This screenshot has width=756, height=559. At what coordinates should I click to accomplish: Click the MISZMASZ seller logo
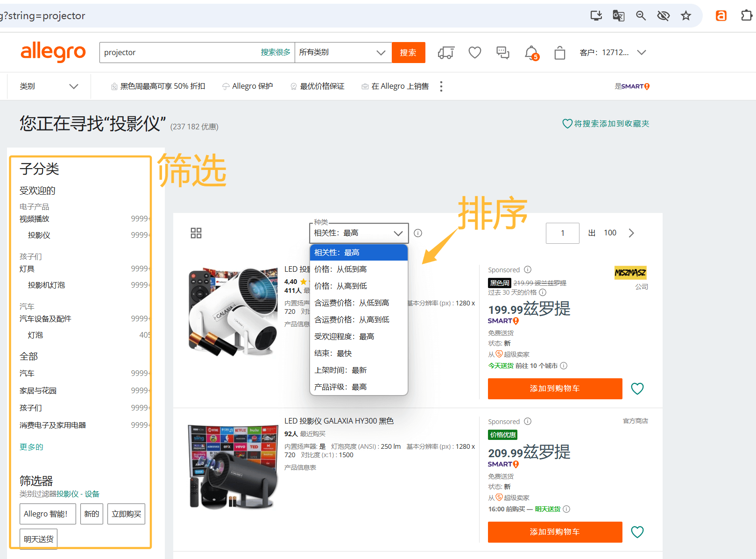pos(630,273)
